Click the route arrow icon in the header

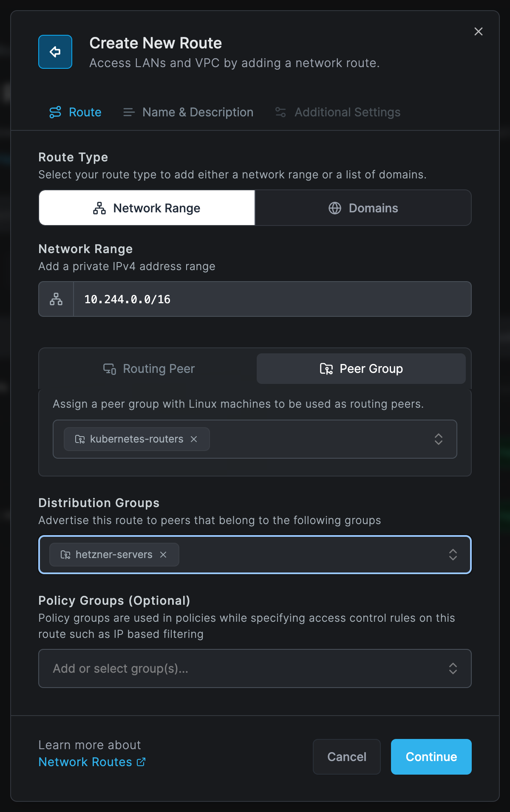55,52
